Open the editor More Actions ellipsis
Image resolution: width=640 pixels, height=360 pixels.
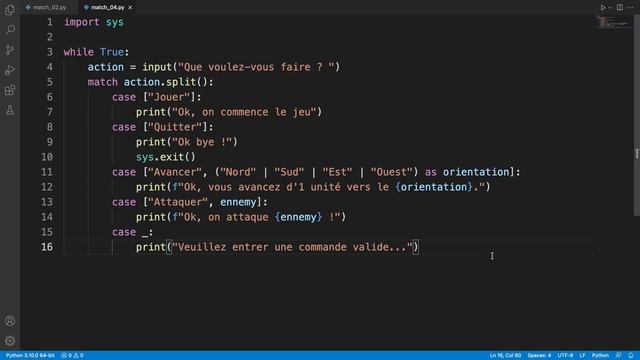pyautogui.click(x=631, y=7)
